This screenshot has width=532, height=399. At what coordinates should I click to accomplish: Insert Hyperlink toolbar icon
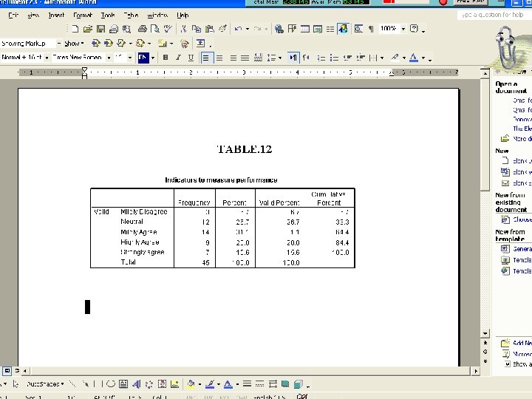click(279, 29)
